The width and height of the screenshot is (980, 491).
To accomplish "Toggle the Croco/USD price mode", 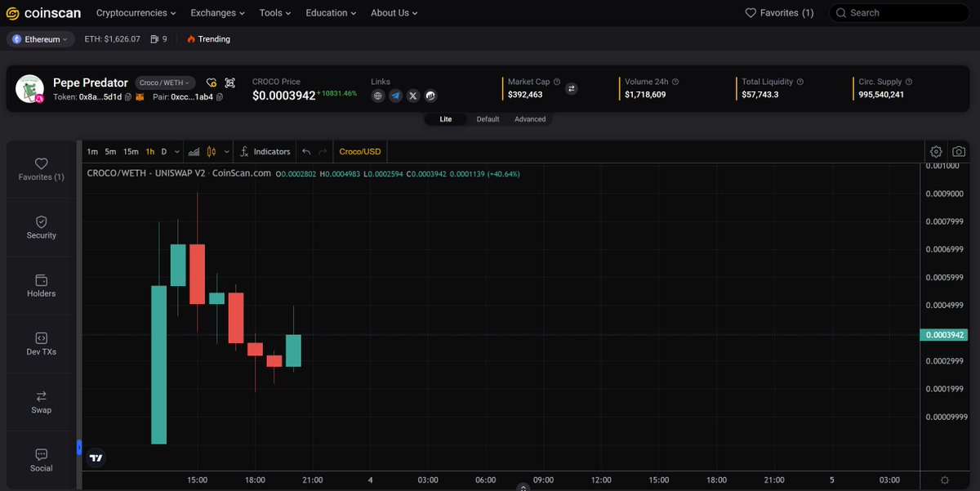I will 360,151.
